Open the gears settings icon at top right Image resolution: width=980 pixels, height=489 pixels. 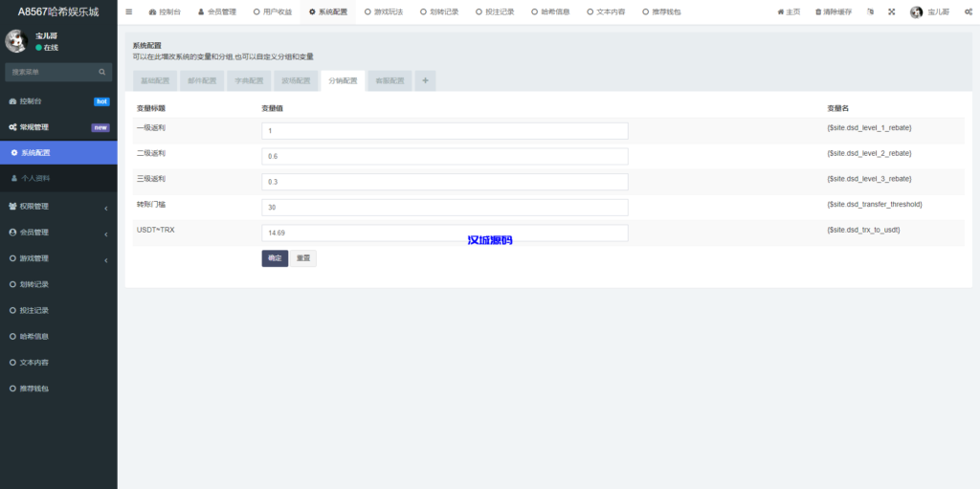(969, 11)
